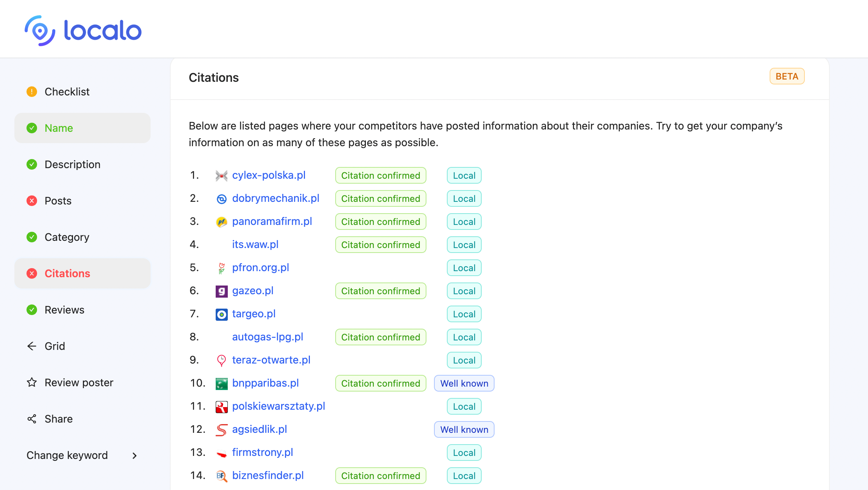
Task: Click the red X icon next to Posts
Action: pos(31,201)
